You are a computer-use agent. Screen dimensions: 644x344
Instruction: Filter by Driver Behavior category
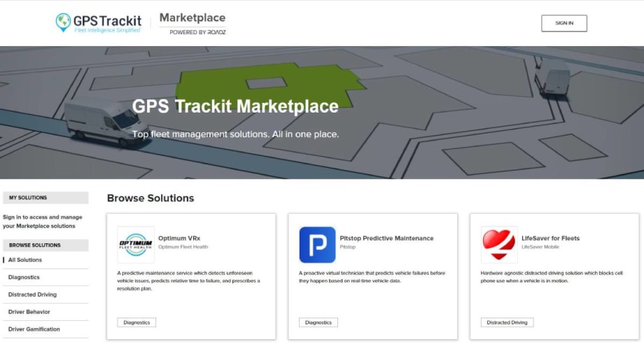point(29,312)
